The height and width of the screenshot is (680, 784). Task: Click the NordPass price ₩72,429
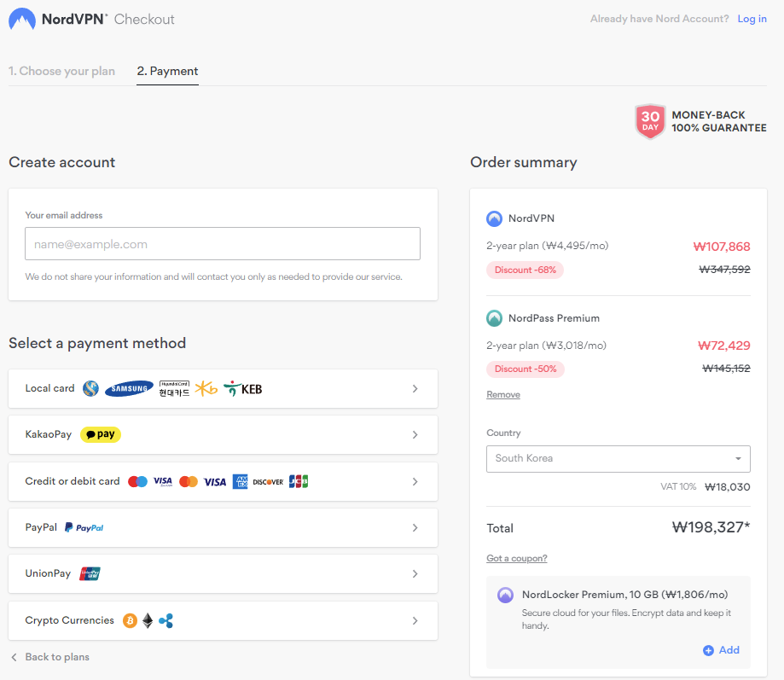pyautogui.click(x=724, y=346)
